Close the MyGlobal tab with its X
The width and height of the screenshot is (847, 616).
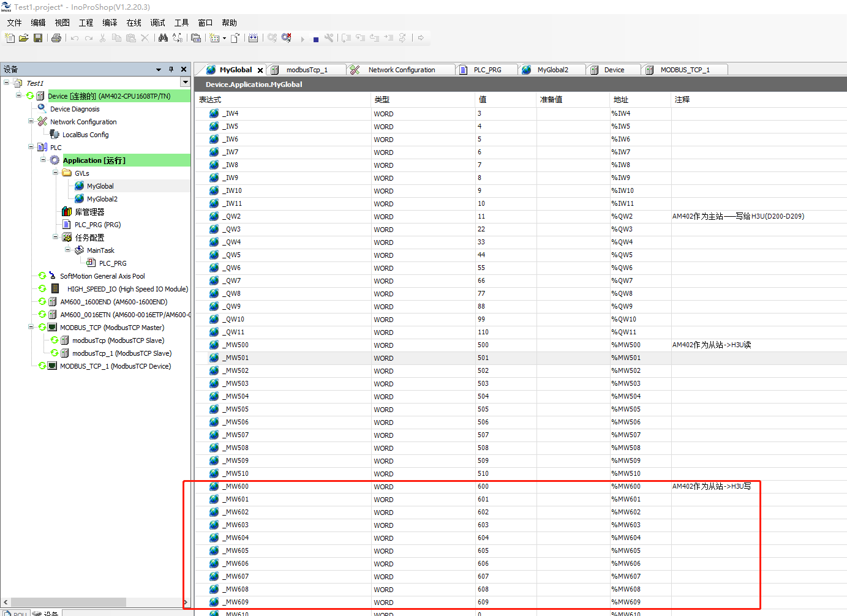coord(260,70)
